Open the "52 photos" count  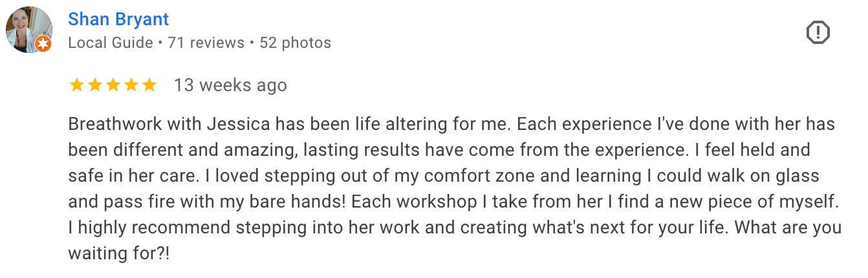tap(295, 43)
